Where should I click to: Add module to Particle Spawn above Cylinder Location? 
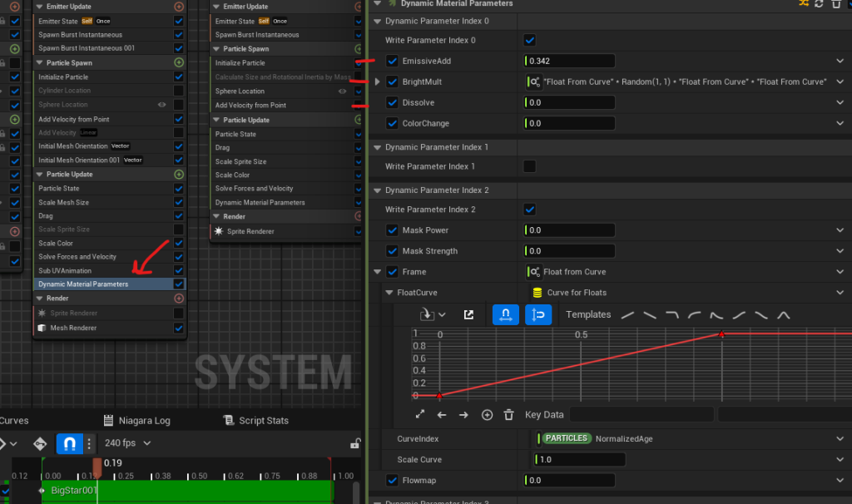click(x=179, y=62)
